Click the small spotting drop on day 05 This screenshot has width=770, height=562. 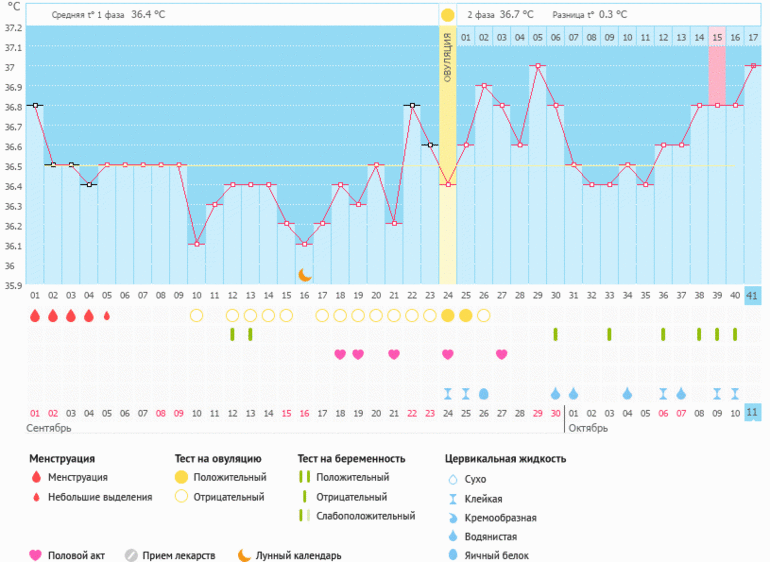click(x=107, y=316)
